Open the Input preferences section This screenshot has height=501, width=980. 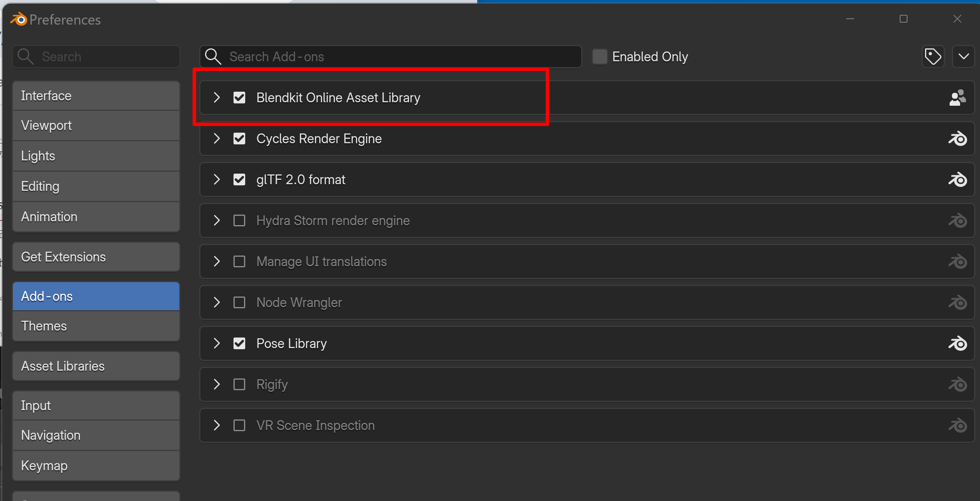(96, 405)
